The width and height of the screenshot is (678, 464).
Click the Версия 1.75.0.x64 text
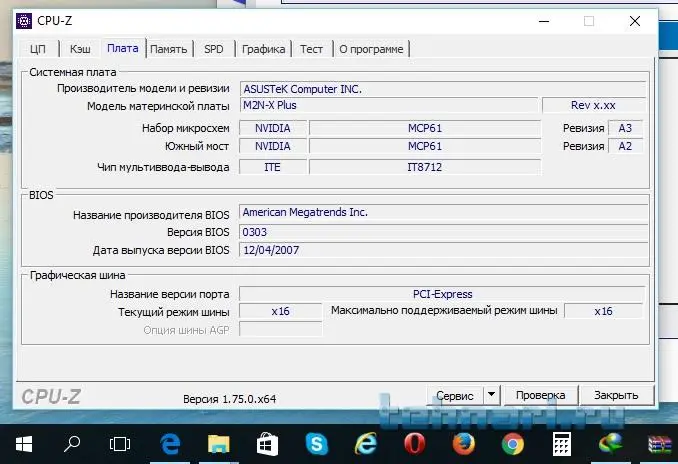pyautogui.click(x=230, y=399)
